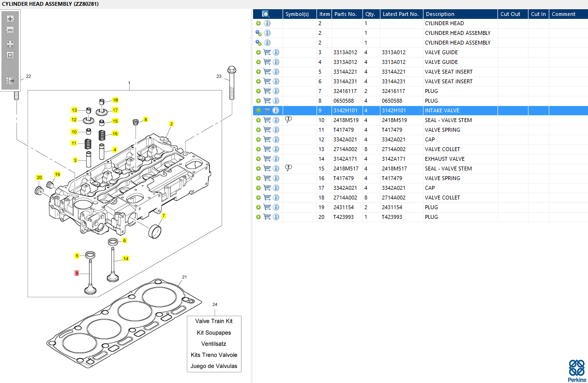Image resolution: width=588 pixels, height=383 pixels.
Task: Click the Comment column header
Action: 569,14
